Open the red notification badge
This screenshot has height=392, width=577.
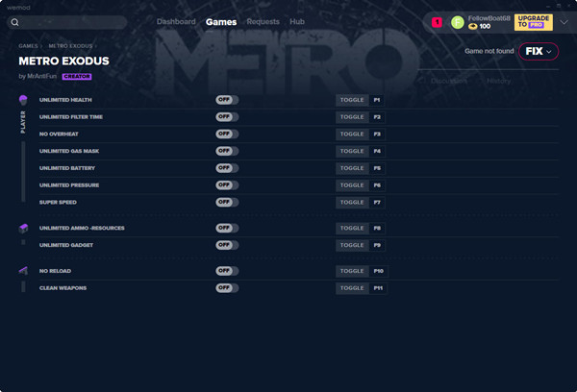click(437, 22)
